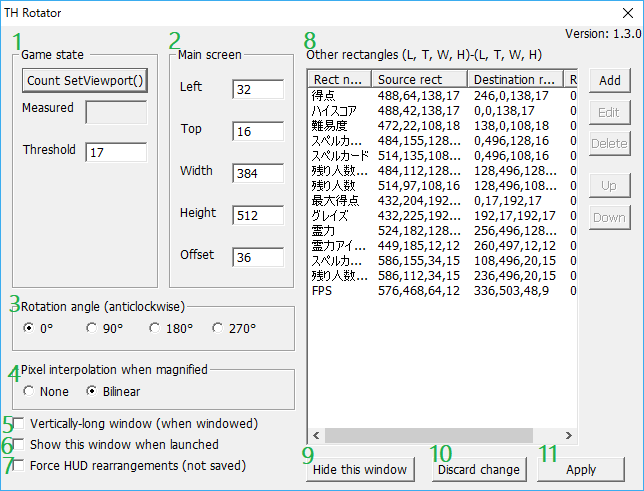Click destination rect 336,503,48,9
The width and height of the screenshot is (644, 491).
511,291
